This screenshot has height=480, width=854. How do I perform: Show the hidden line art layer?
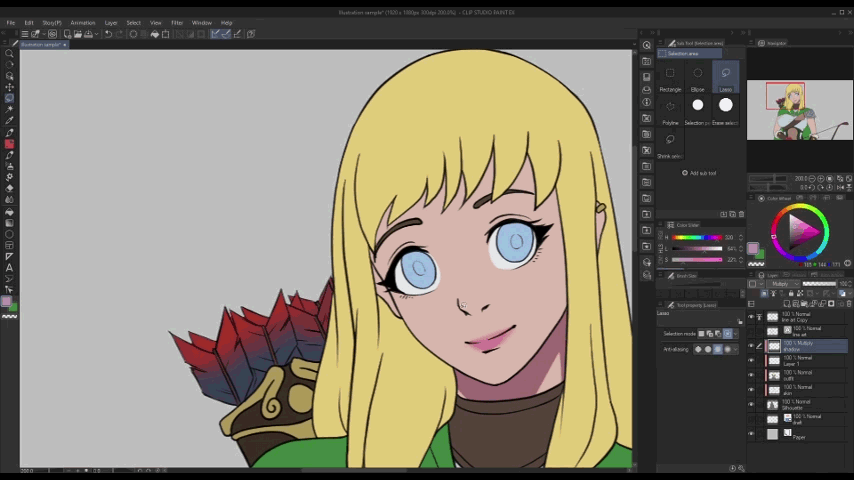tap(751, 331)
